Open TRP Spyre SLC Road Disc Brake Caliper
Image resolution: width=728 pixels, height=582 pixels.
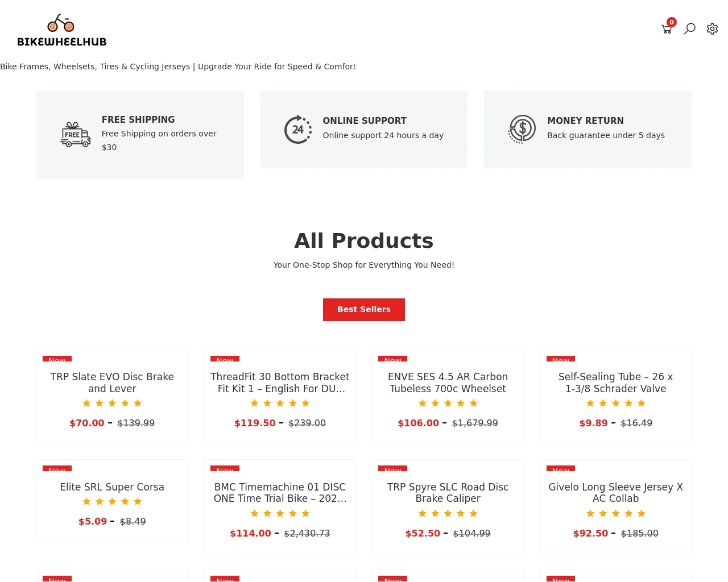pos(448,493)
